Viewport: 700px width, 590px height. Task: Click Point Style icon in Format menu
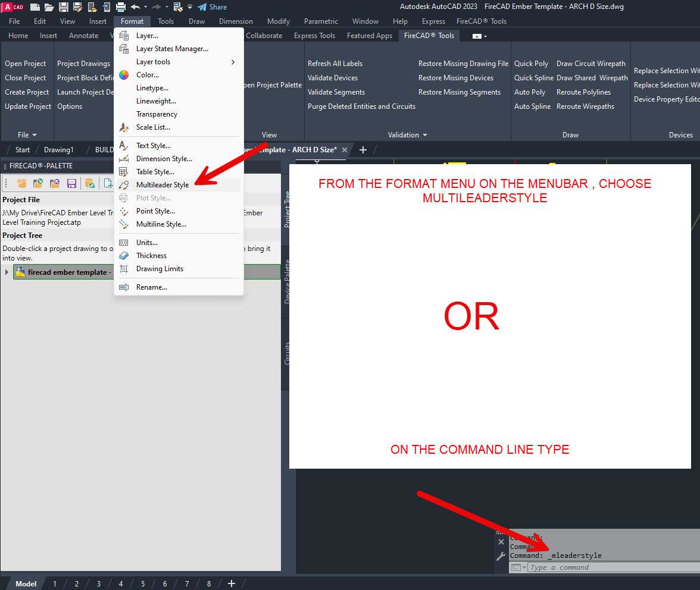coord(124,211)
